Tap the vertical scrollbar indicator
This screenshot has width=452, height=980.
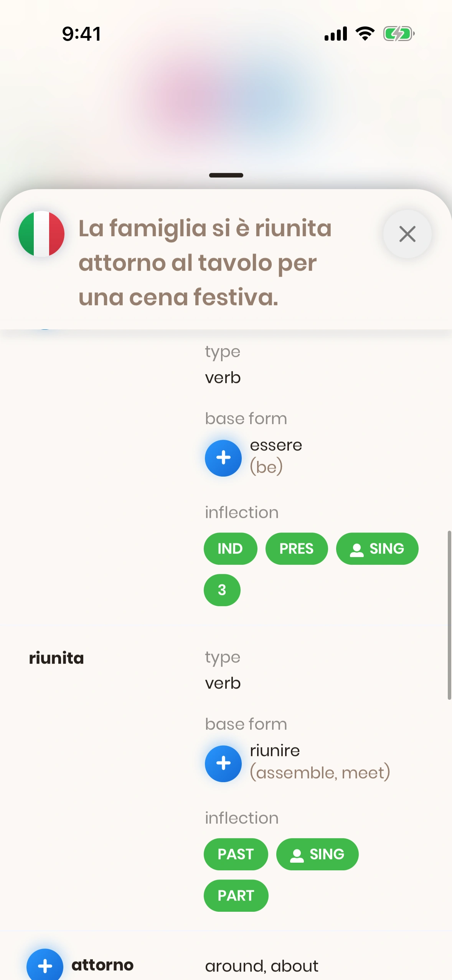pos(449,615)
